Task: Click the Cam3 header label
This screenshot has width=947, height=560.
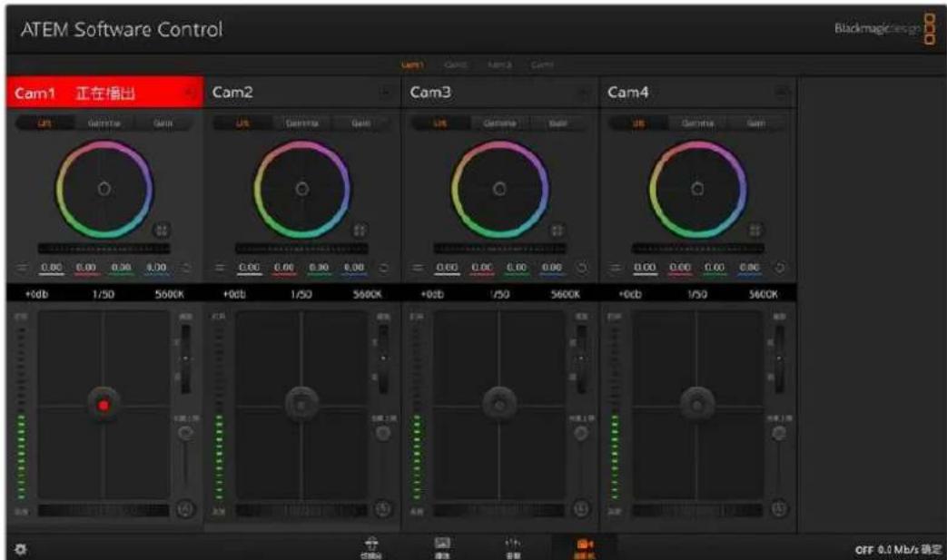Action: (430, 93)
